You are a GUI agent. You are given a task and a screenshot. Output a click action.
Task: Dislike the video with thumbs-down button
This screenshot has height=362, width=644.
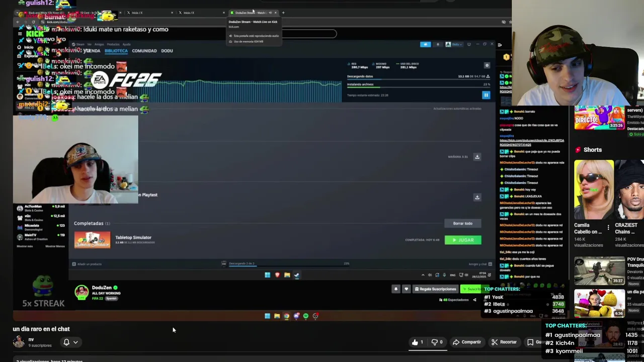click(x=437, y=342)
